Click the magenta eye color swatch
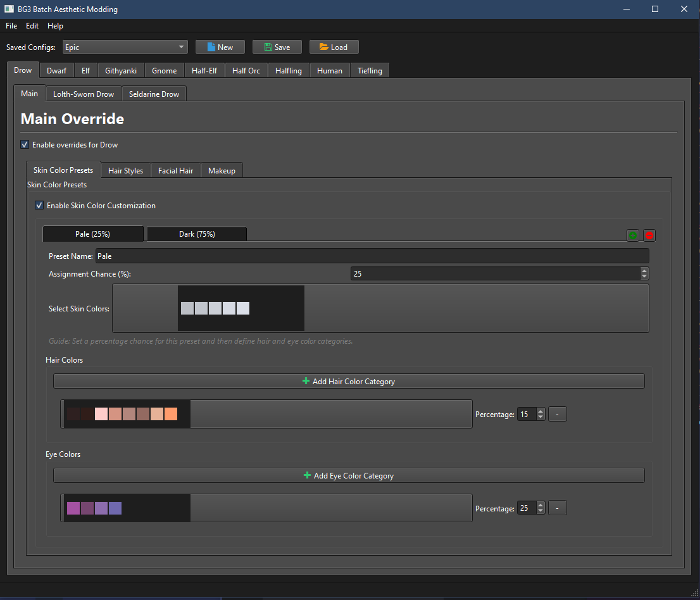This screenshot has height=600, width=700. click(x=73, y=508)
